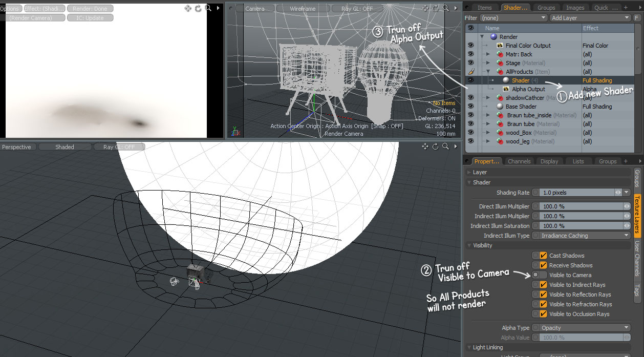Click the plus icon to add new tab

tap(625, 8)
